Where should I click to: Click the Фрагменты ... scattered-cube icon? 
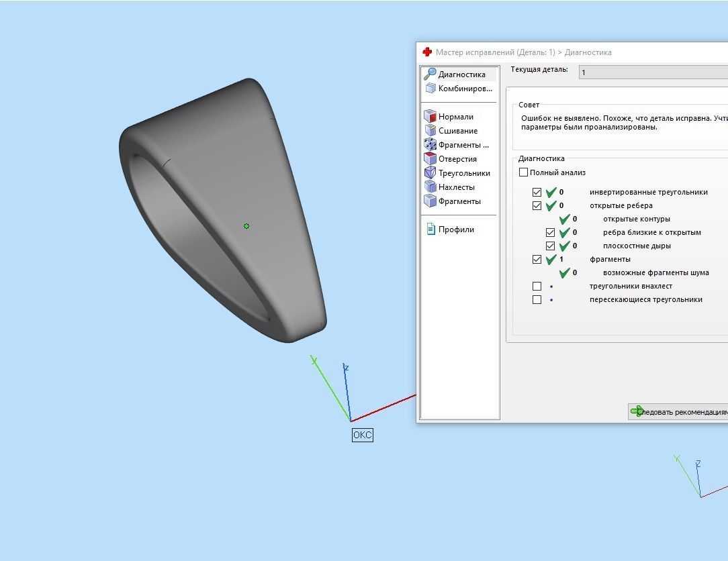430,144
